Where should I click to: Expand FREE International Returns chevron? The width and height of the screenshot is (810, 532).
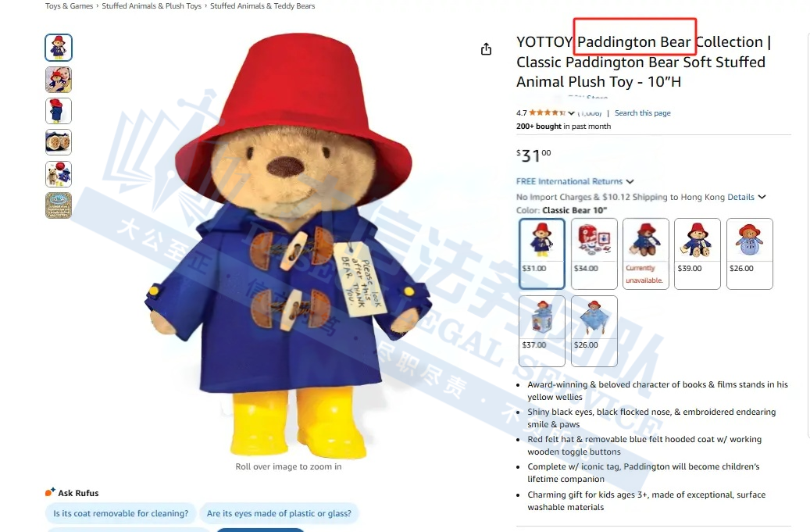(x=630, y=182)
